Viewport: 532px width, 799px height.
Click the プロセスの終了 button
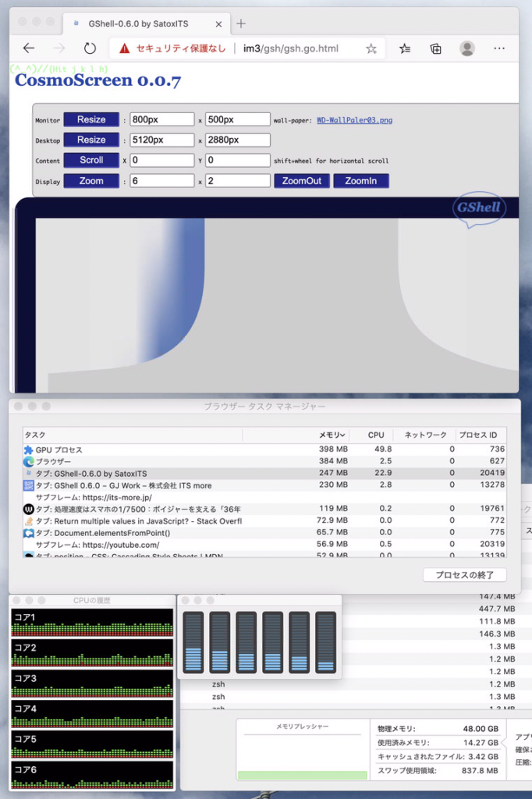(464, 575)
